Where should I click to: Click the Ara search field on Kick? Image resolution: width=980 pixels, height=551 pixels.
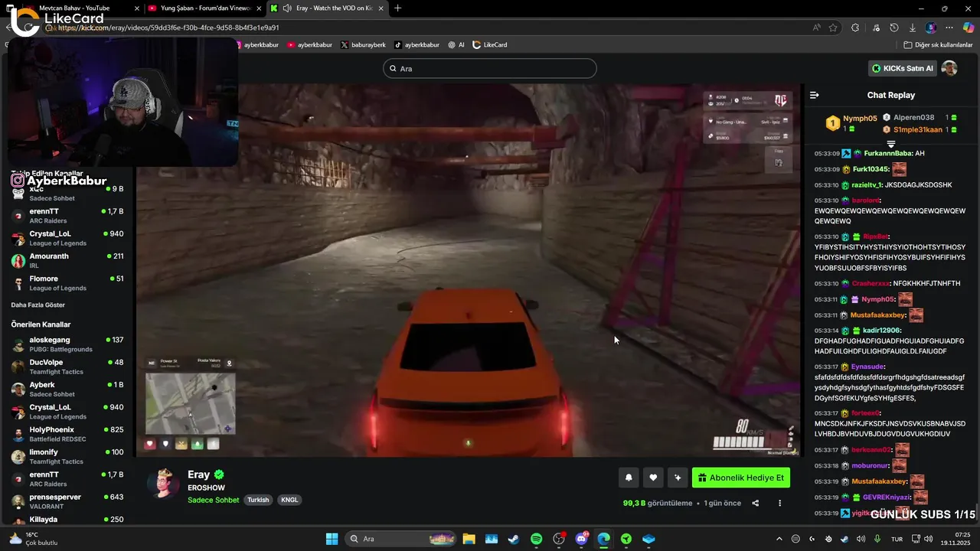[490, 68]
